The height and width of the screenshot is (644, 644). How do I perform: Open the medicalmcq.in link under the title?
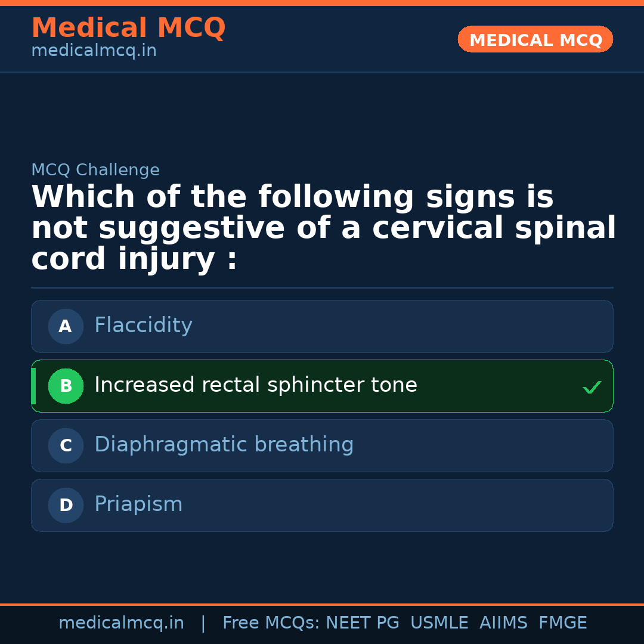(94, 51)
